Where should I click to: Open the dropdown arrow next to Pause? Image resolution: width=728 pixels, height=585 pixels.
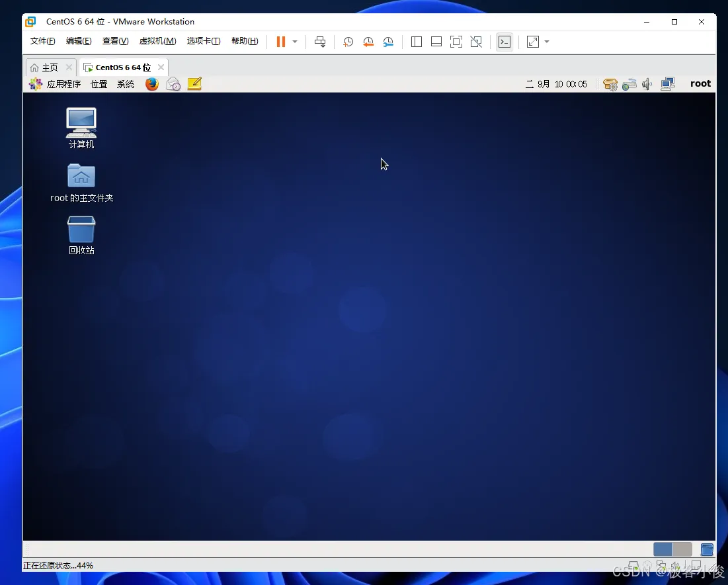click(x=295, y=42)
